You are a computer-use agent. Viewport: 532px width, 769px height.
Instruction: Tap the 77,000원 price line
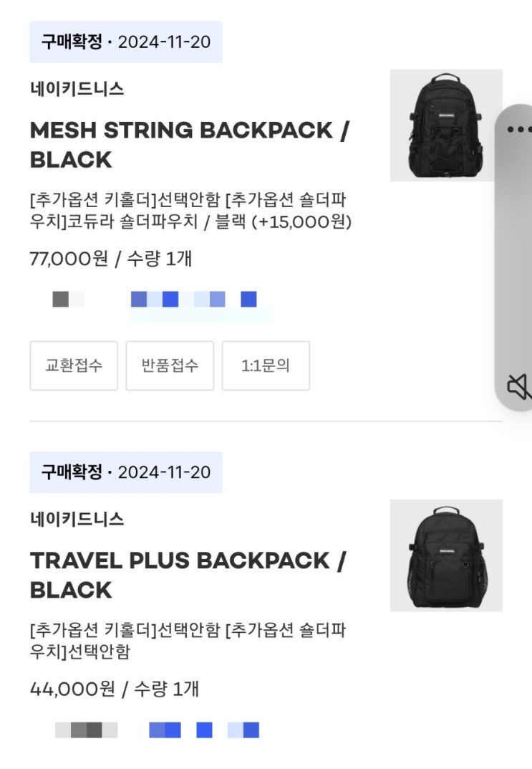pos(111,259)
